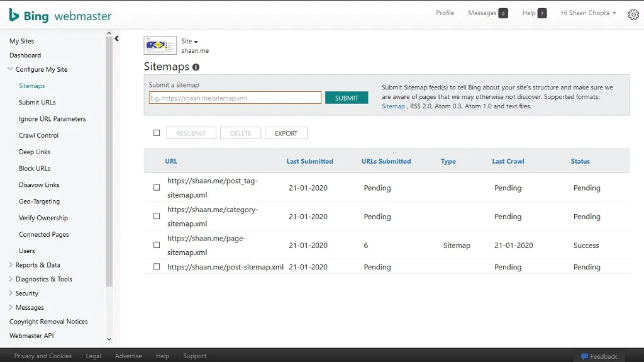Click the Help question mark badge

coord(542,13)
